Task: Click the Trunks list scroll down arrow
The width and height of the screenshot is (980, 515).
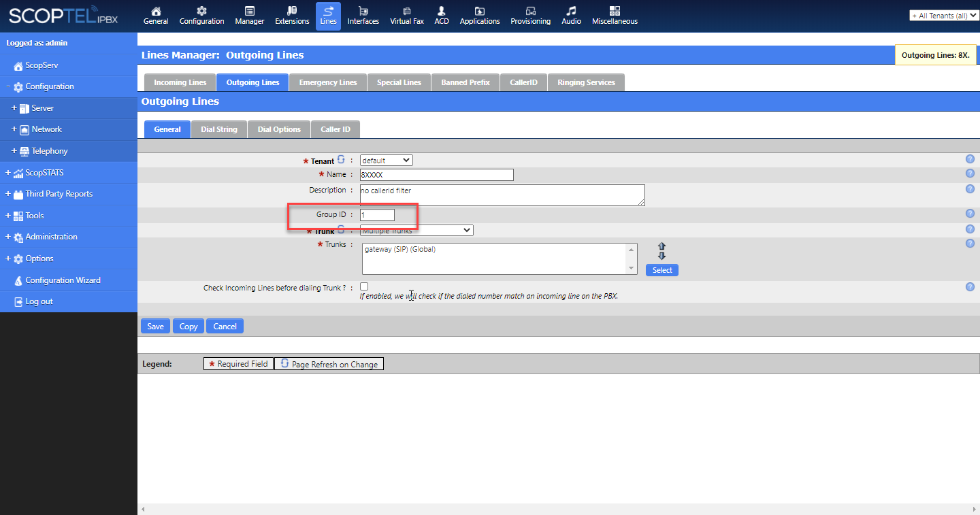Action: tap(632, 269)
